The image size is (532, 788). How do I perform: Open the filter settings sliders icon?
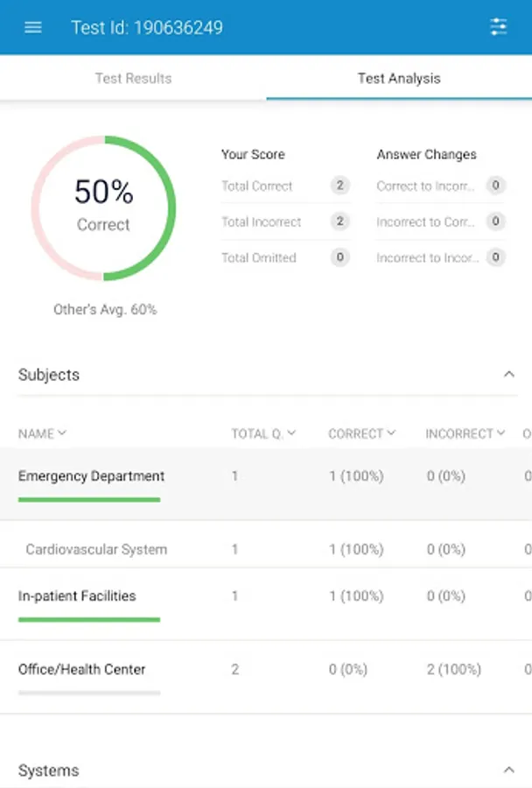point(499,27)
